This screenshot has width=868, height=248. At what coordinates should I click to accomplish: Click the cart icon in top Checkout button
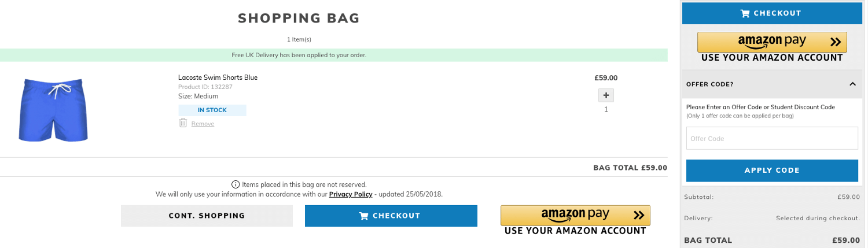click(745, 13)
